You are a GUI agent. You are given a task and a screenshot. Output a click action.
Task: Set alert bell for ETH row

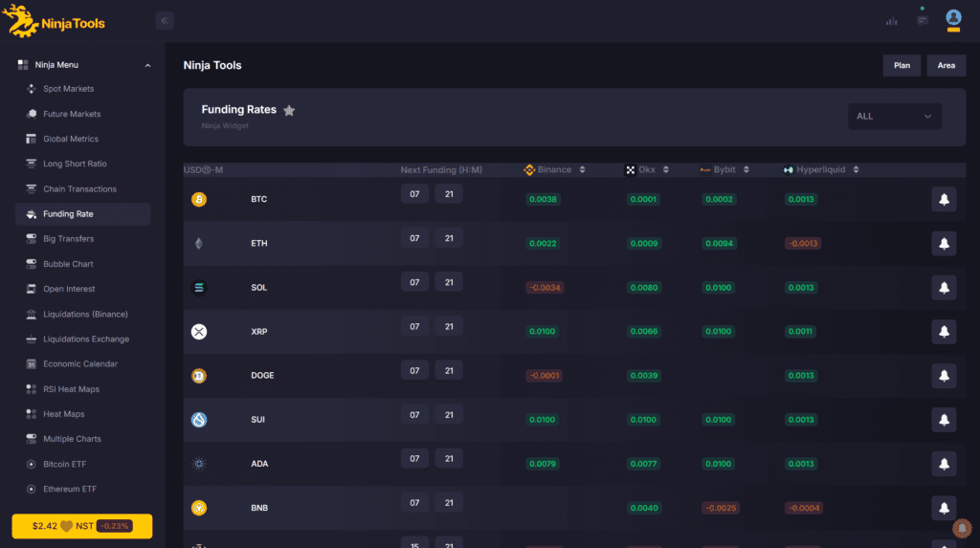944,244
